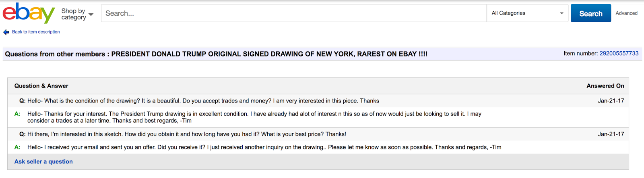644x178 pixels.
Task: Select the question asking best price
Action: point(187,134)
